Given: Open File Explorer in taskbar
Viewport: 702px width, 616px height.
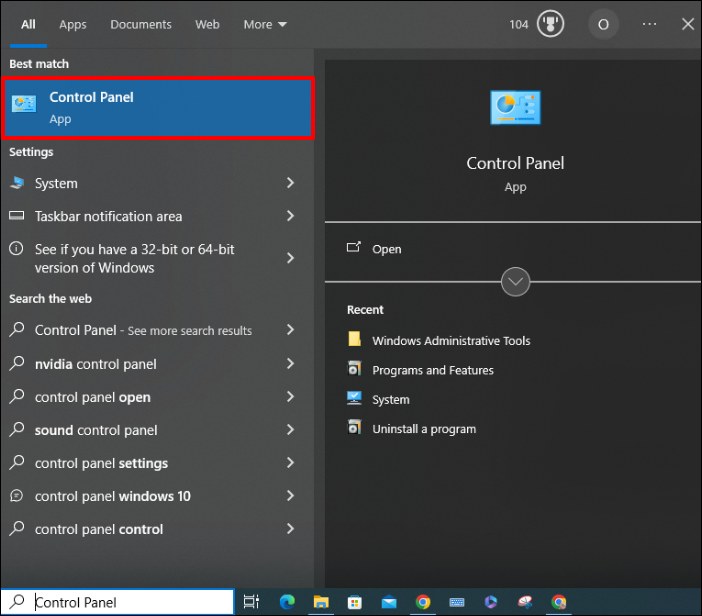Looking at the screenshot, I should pyautogui.click(x=320, y=602).
